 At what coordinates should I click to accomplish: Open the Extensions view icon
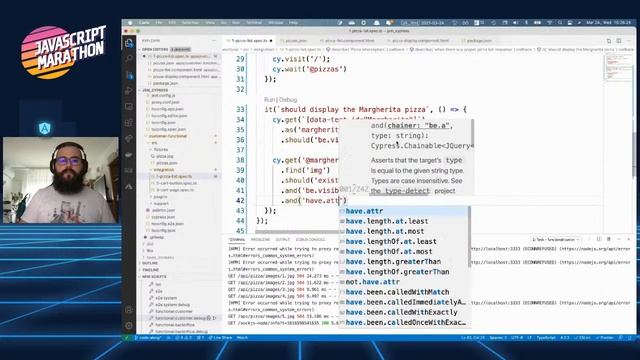129,122
